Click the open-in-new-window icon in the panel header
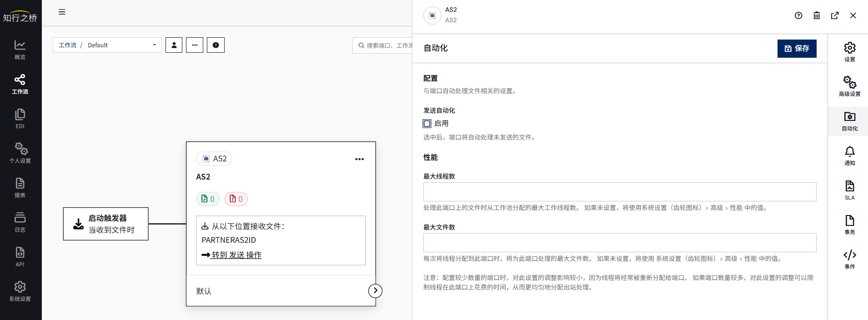 tap(835, 15)
